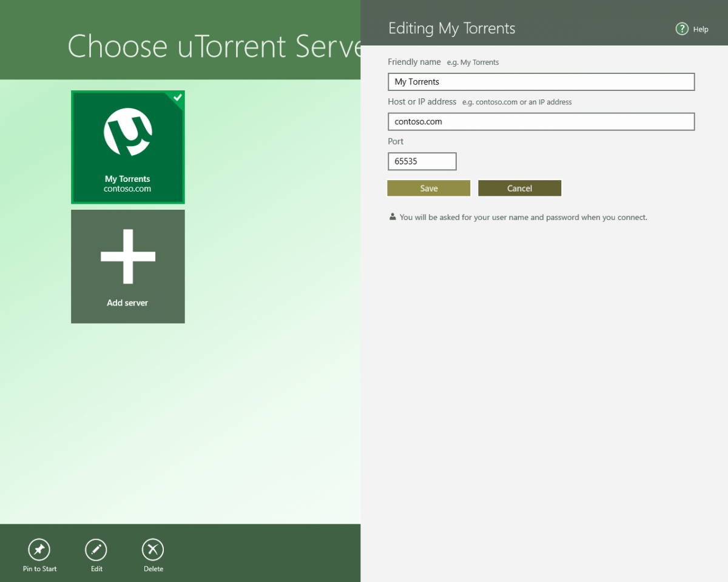Click the 'Add server' tile label
The width and height of the screenshot is (728, 582).
(x=127, y=303)
